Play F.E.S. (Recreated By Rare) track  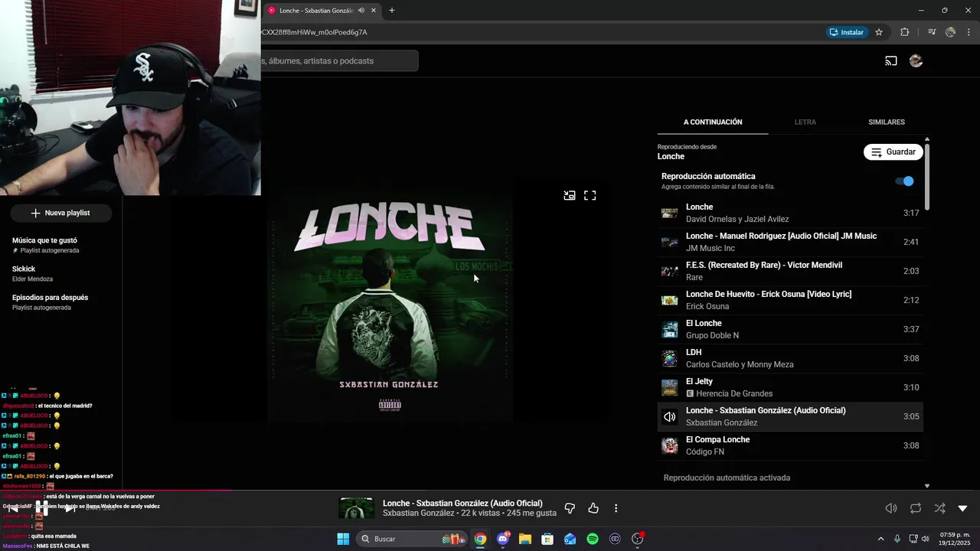[790, 271]
